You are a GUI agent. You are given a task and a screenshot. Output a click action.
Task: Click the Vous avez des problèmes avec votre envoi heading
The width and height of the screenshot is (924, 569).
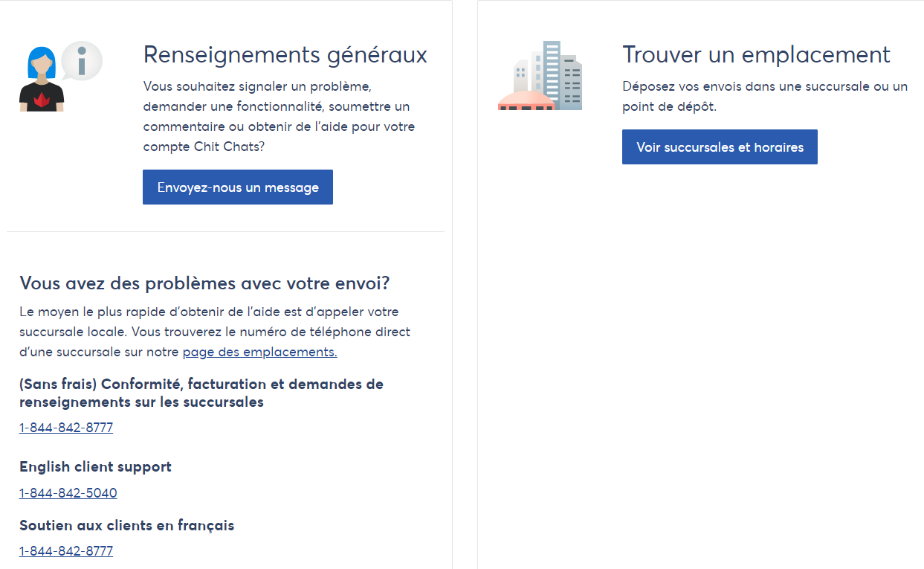204,283
